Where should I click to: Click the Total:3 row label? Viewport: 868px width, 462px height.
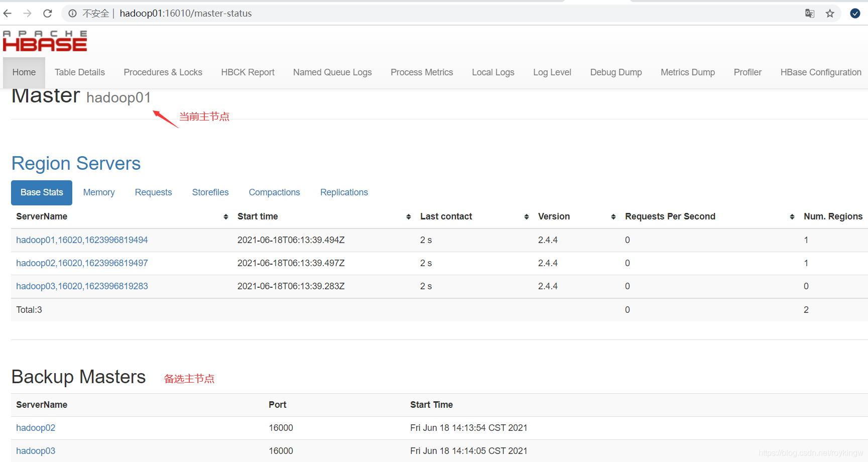point(29,310)
